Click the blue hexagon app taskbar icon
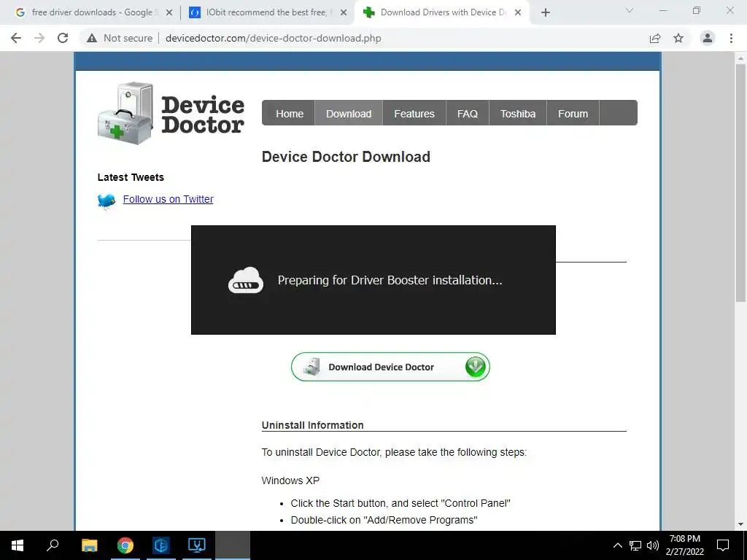The image size is (747, 560). tap(161, 545)
